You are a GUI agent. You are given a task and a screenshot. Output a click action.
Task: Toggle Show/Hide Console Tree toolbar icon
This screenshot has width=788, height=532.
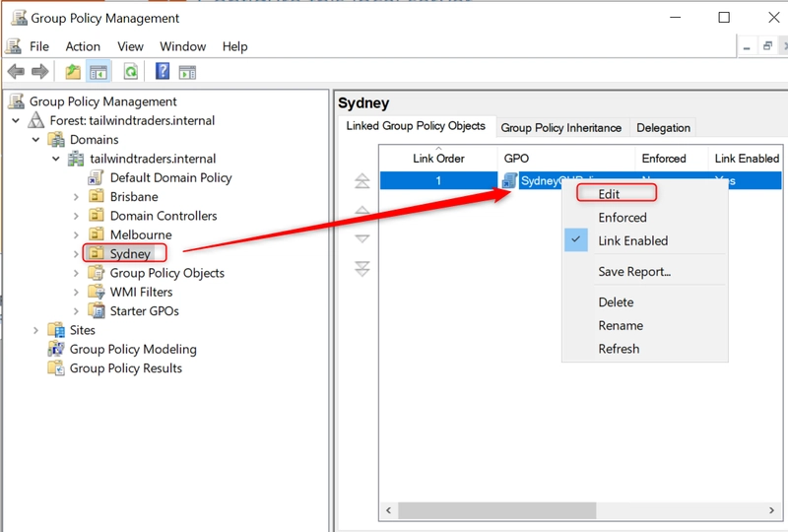click(98, 72)
